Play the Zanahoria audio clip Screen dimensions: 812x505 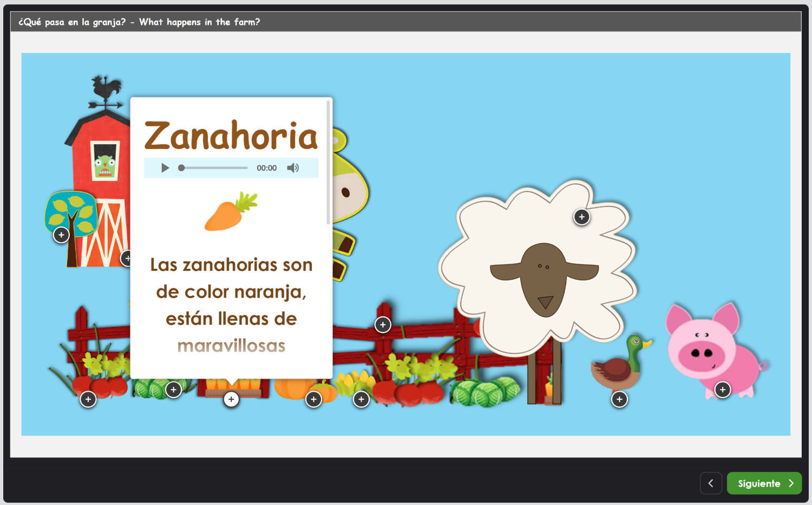click(x=165, y=168)
